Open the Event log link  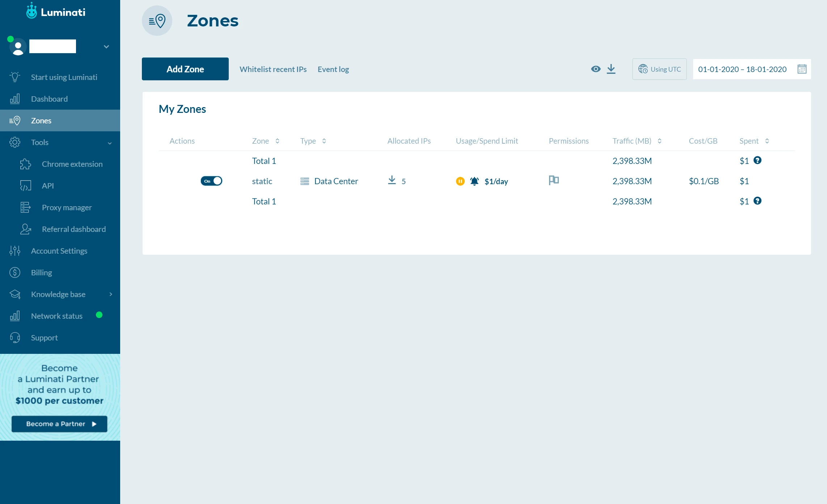333,69
